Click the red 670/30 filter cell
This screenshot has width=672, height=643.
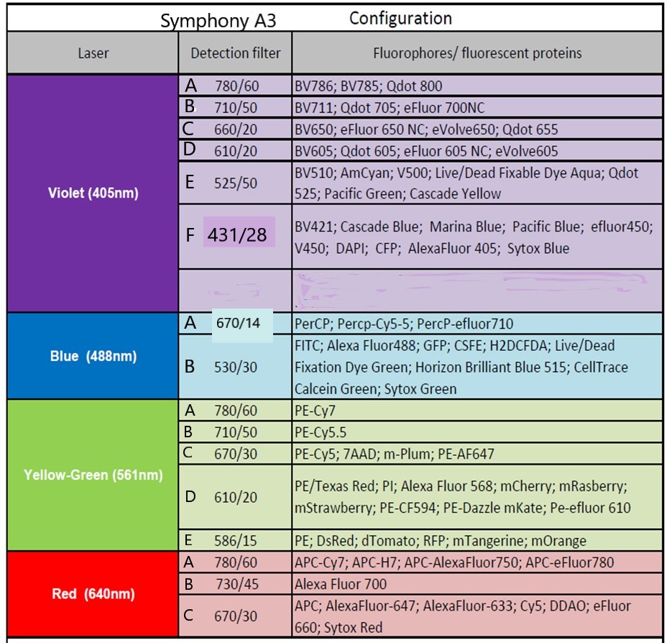[x=235, y=616]
